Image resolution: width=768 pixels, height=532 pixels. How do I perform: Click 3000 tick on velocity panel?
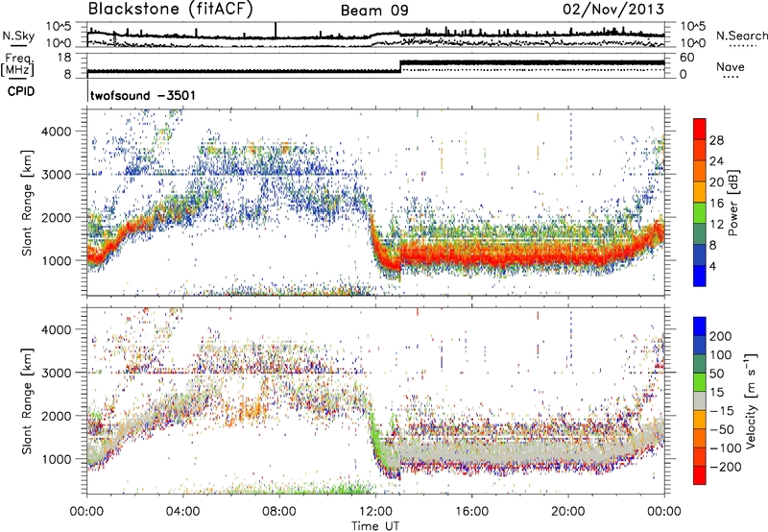58,373
